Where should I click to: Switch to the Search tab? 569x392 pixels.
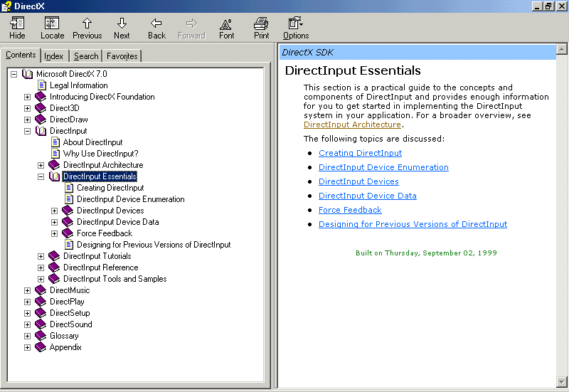point(86,56)
